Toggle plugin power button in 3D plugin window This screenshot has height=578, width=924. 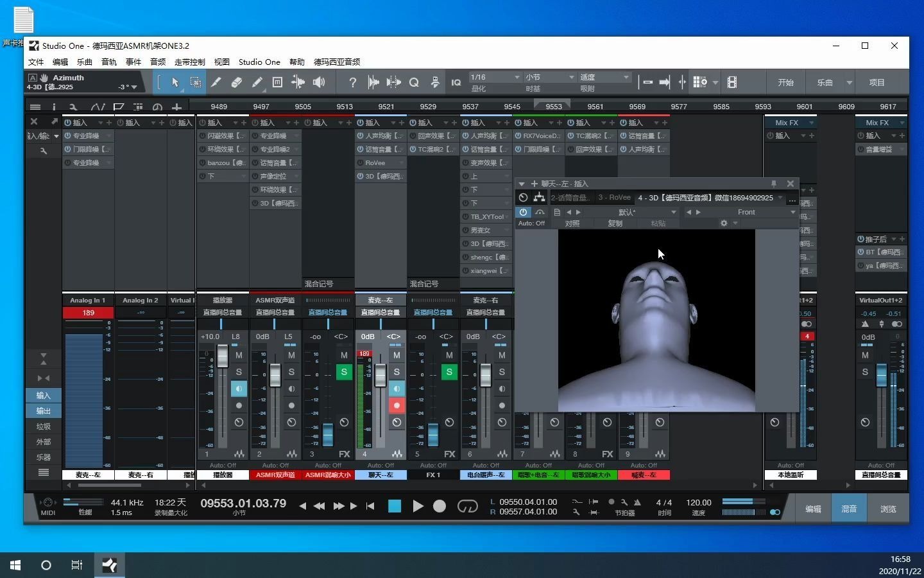(x=524, y=212)
